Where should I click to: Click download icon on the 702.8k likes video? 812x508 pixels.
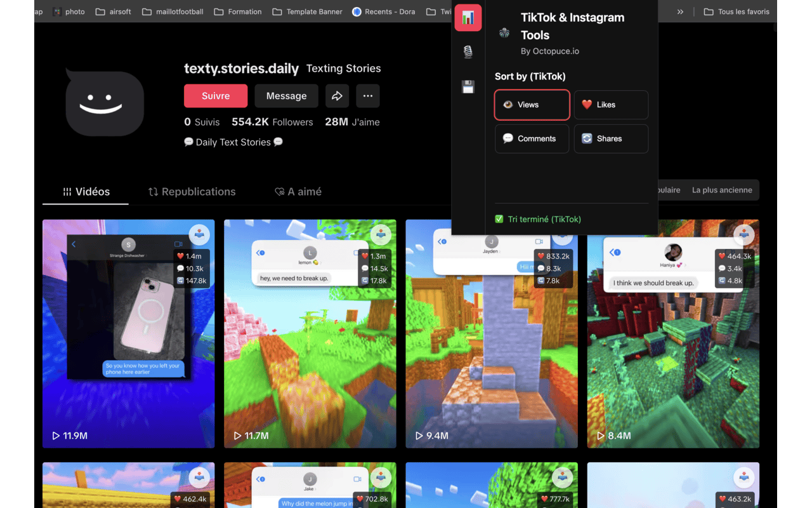coord(381,477)
